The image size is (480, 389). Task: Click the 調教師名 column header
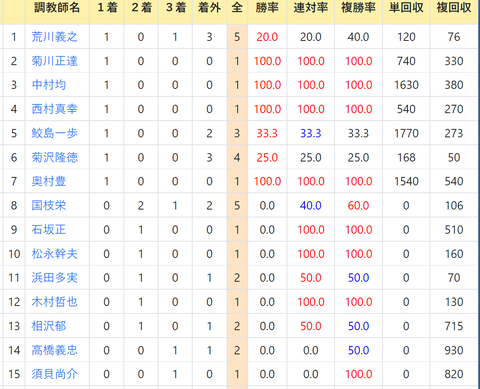(x=57, y=7)
